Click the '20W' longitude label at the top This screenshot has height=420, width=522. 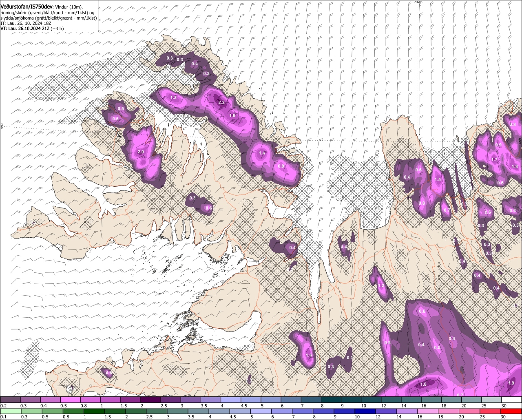(417, 2)
